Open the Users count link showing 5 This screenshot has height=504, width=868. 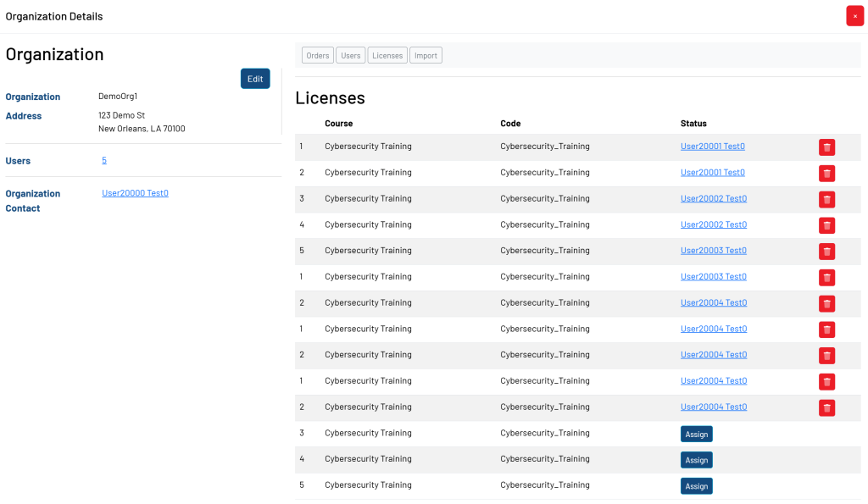point(104,161)
